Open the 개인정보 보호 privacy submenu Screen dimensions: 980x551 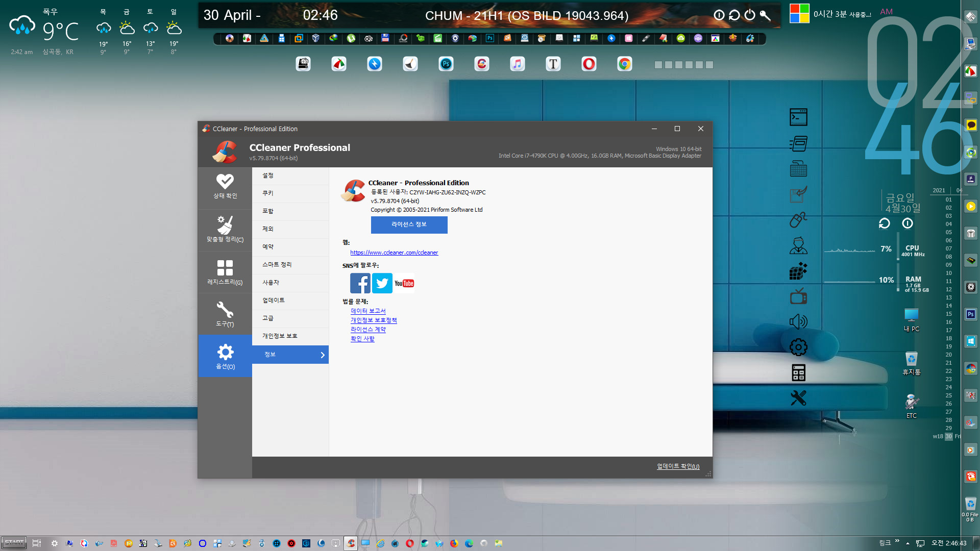coord(290,336)
